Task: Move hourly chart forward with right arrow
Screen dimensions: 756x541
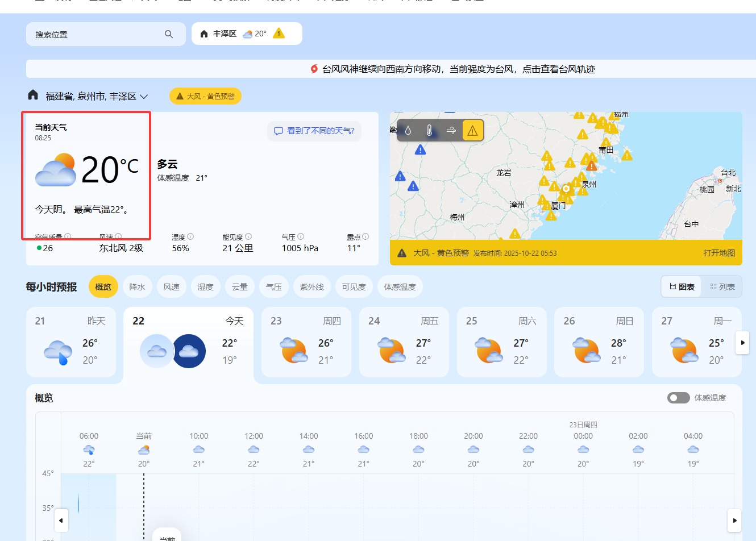Action: [x=735, y=520]
